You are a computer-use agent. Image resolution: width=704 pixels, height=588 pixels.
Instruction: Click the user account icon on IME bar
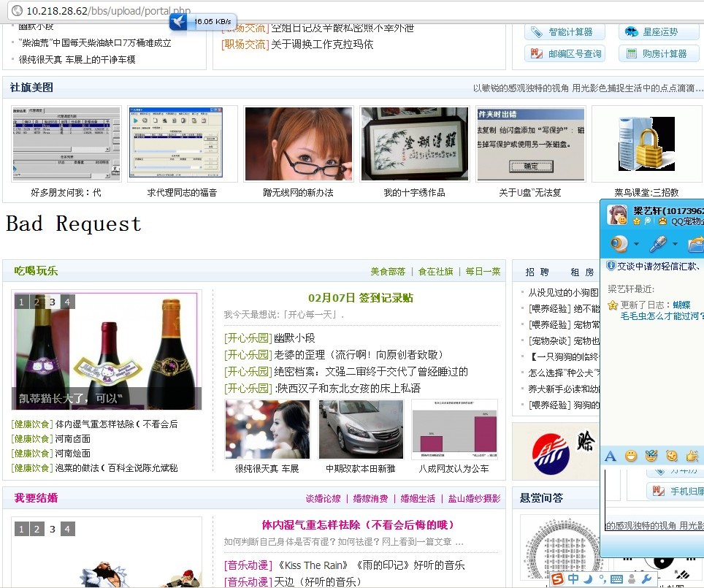[632, 579]
